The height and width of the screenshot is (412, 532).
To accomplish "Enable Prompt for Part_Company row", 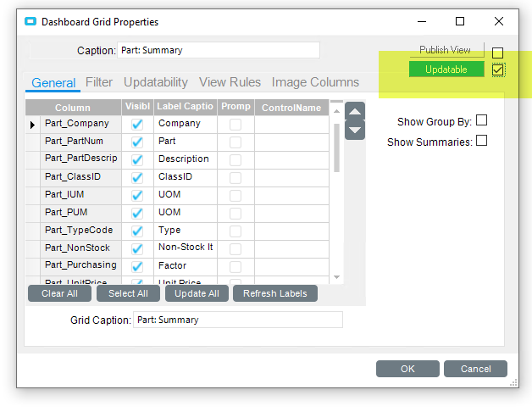I will [236, 124].
